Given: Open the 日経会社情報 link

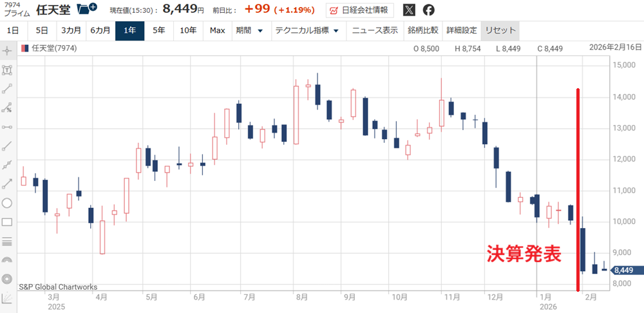Looking at the screenshot, I should (360, 10).
